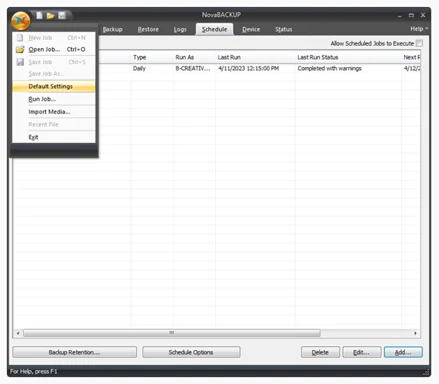Select New Job in the application menu
This screenshot has height=384, width=439.
click(54, 38)
